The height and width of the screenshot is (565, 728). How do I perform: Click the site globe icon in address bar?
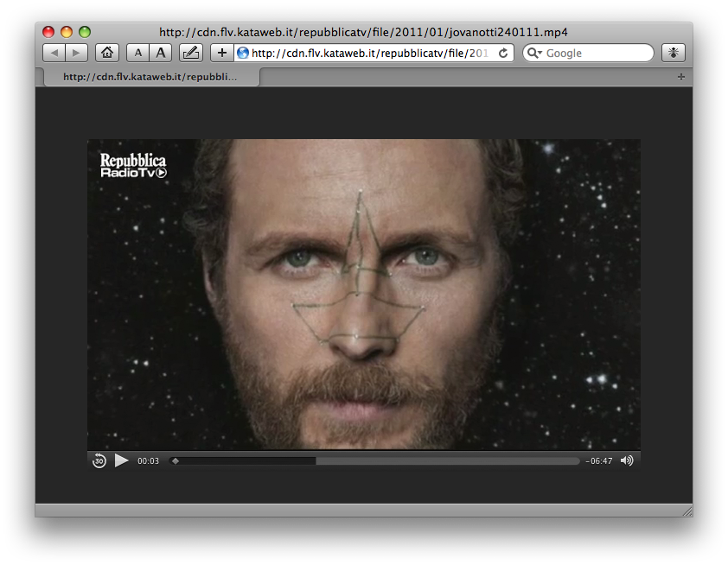coord(243,53)
